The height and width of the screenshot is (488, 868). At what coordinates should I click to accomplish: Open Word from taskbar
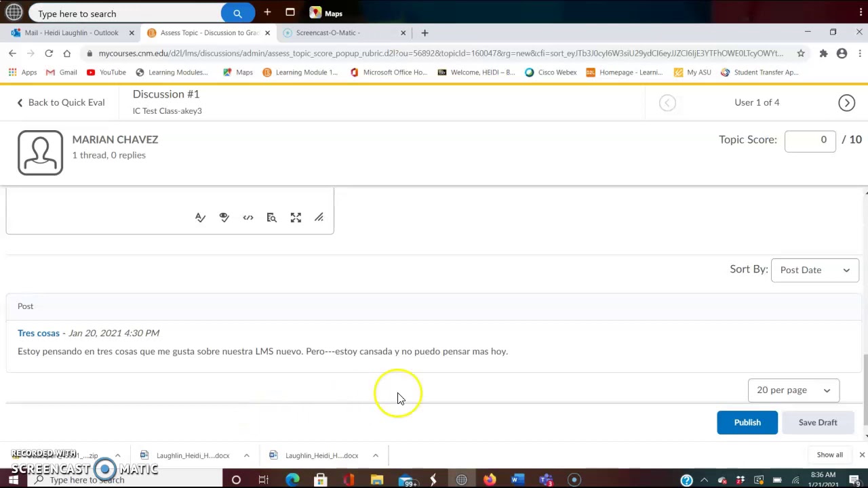pyautogui.click(x=517, y=480)
